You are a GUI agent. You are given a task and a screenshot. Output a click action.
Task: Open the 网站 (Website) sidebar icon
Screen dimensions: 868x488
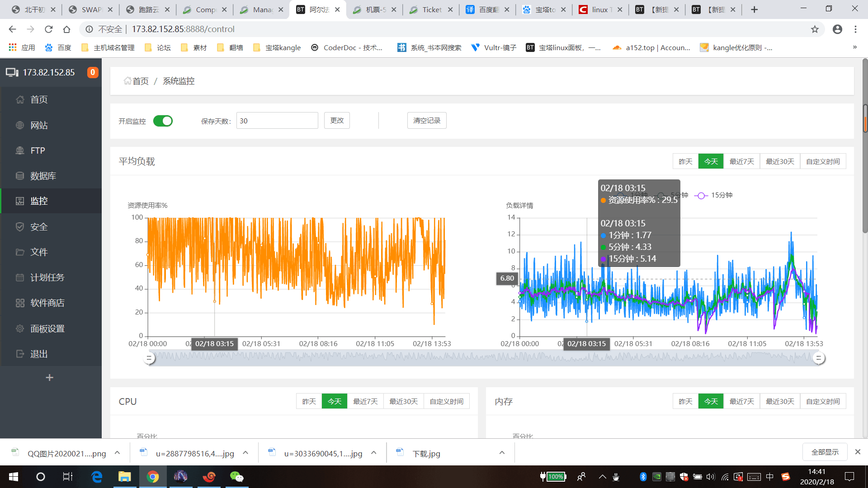(x=20, y=125)
